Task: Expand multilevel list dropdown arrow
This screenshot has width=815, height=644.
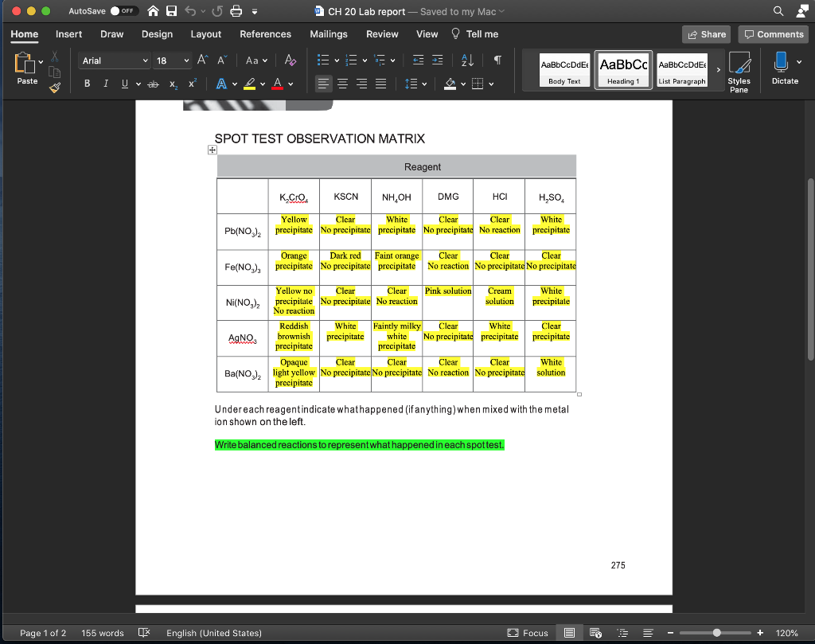Action: click(393, 60)
